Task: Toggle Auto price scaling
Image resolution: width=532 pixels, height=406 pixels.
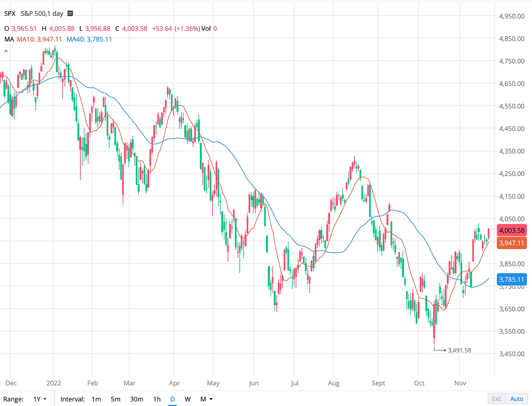Action: coord(517,398)
